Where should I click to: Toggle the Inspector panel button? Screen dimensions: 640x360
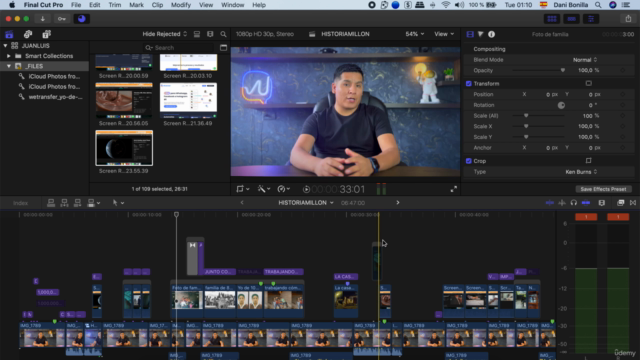[591, 19]
